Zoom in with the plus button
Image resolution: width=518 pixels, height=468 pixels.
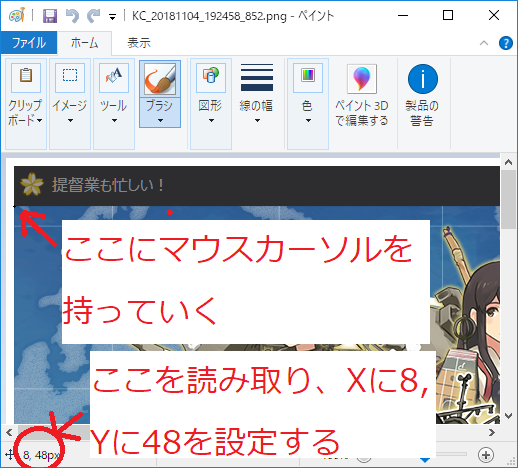coord(486,455)
